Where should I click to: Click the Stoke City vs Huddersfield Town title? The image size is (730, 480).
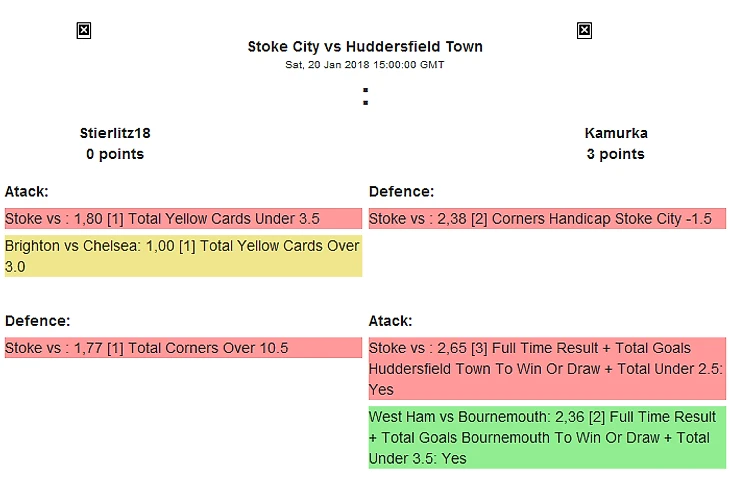[x=365, y=47]
